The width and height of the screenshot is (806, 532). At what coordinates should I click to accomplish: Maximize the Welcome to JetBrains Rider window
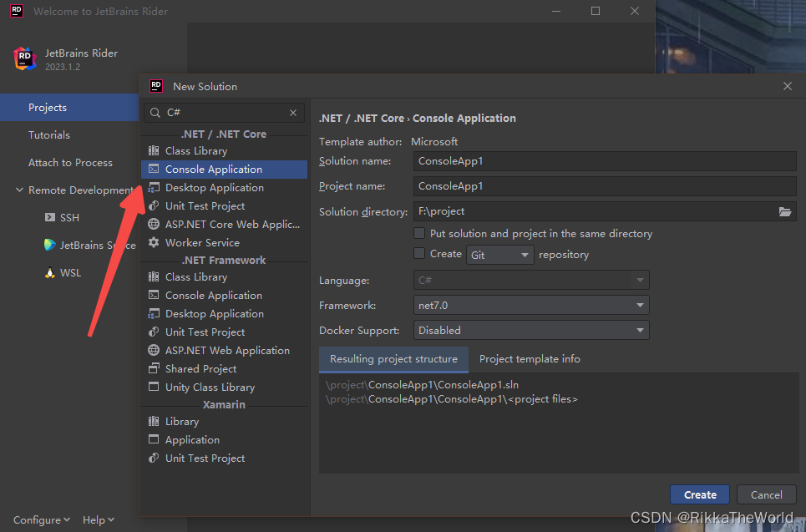[596, 11]
